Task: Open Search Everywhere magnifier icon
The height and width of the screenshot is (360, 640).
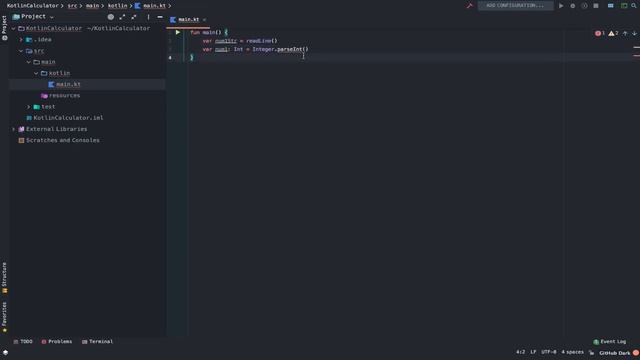Action: tap(634, 6)
